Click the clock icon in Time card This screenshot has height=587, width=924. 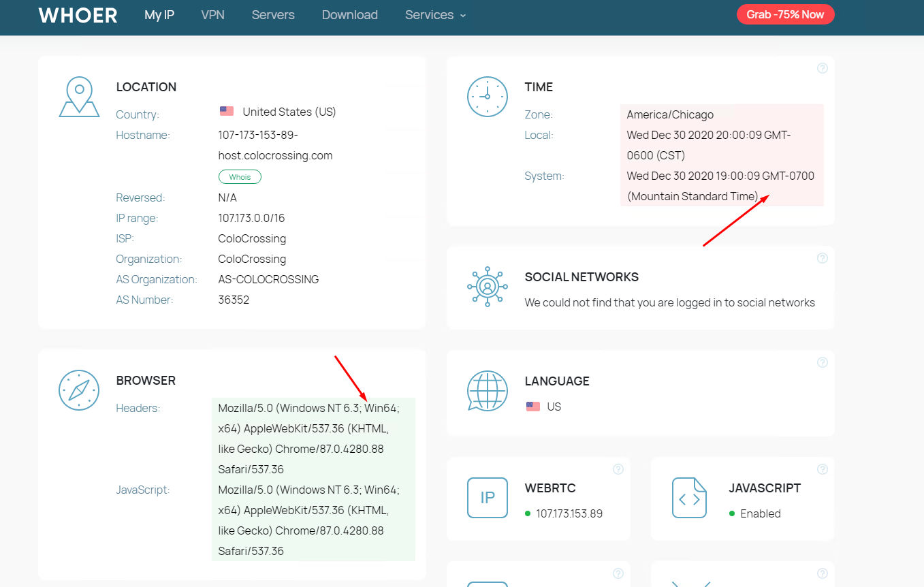pyautogui.click(x=487, y=97)
